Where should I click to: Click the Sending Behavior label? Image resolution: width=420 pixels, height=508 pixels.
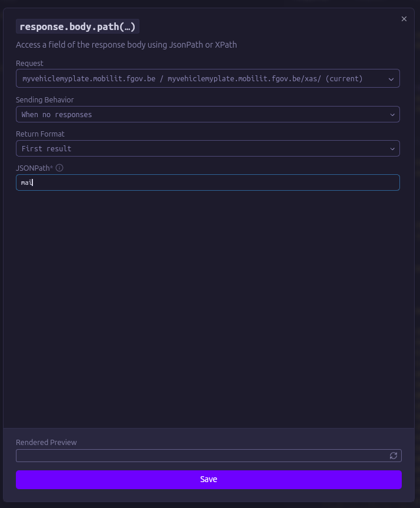[x=45, y=100]
